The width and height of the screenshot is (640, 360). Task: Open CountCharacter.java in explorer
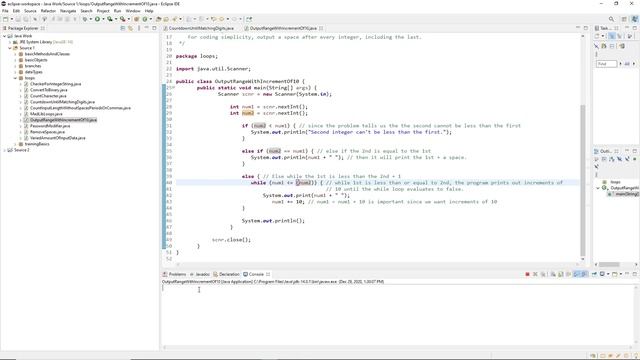(x=48, y=96)
